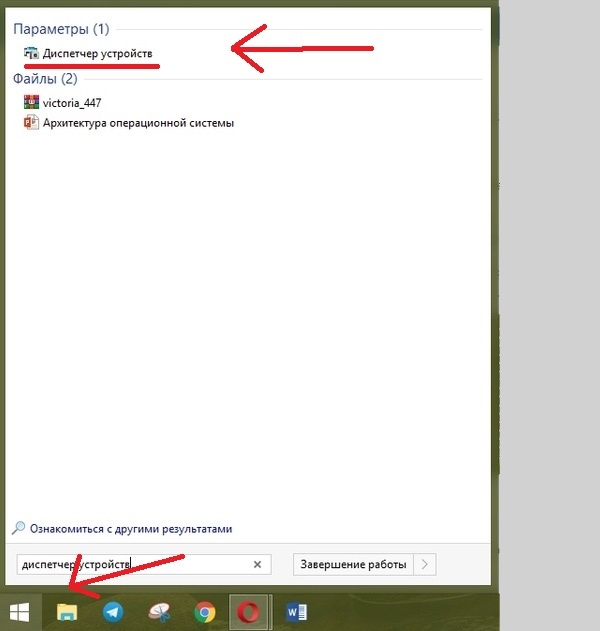Clear the search box with the X
This screenshot has height=631, width=600.
pyautogui.click(x=258, y=565)
